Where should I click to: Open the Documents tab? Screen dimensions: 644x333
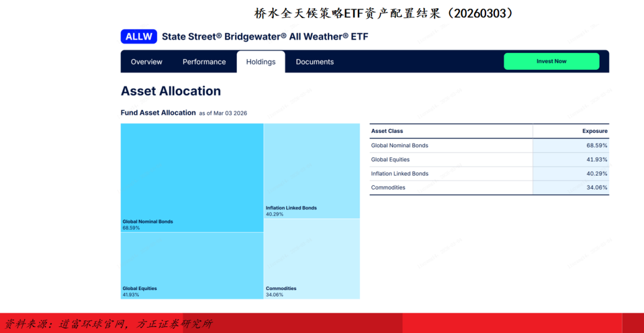click(x=315, y=62)
